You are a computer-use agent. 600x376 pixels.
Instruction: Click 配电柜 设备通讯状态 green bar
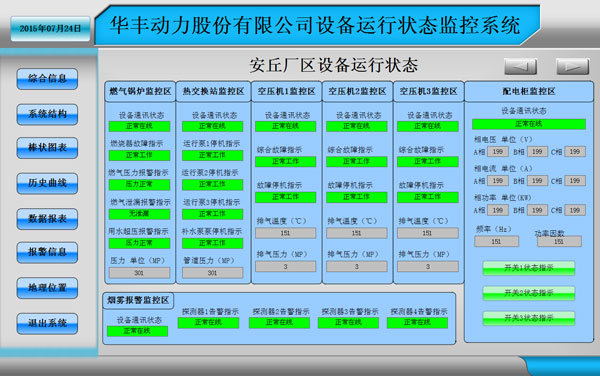click(x=529, y=124)
